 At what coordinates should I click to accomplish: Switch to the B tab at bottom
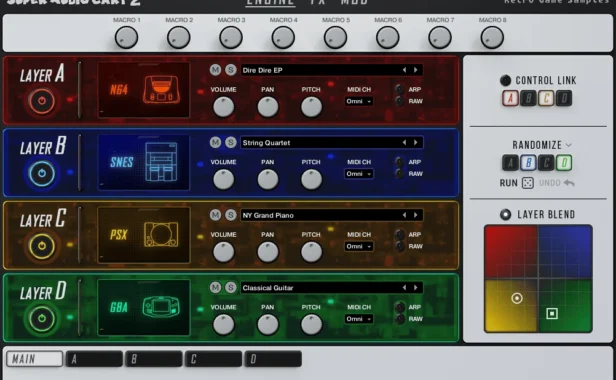point(154,359)
